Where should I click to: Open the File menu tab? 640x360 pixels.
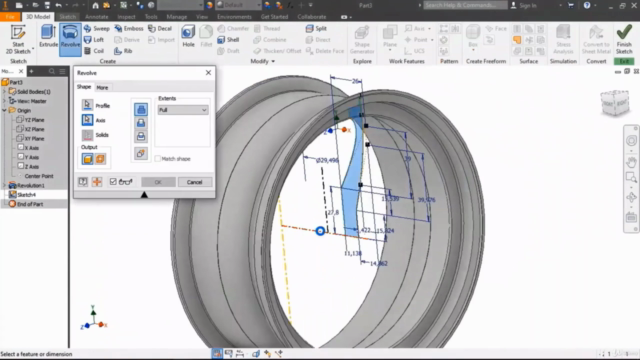point(10,17)
